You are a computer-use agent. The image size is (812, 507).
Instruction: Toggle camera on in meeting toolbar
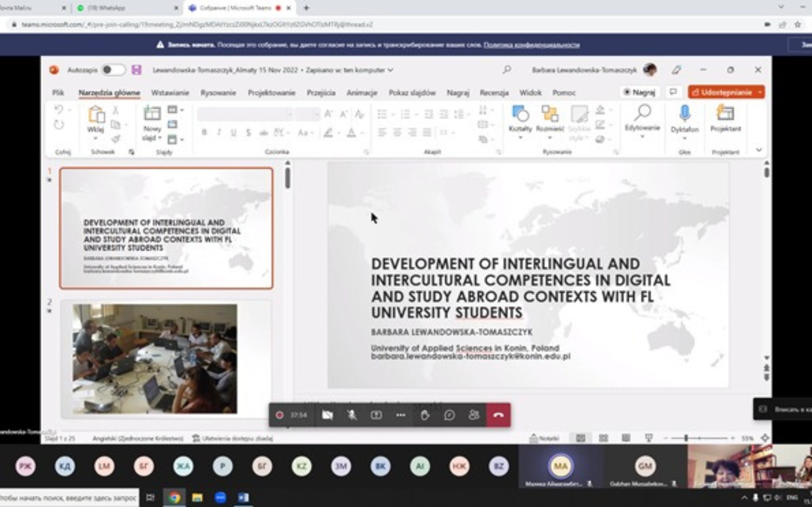point(327,415)
